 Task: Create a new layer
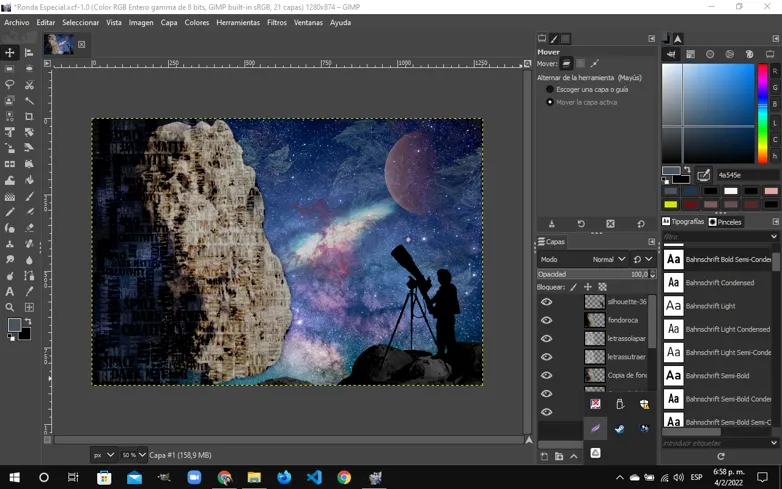544,456
